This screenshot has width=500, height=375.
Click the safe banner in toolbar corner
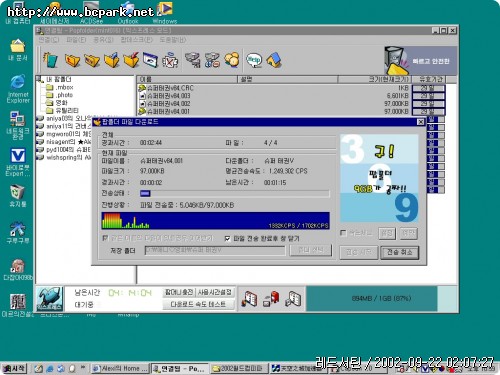coord(420,61)
